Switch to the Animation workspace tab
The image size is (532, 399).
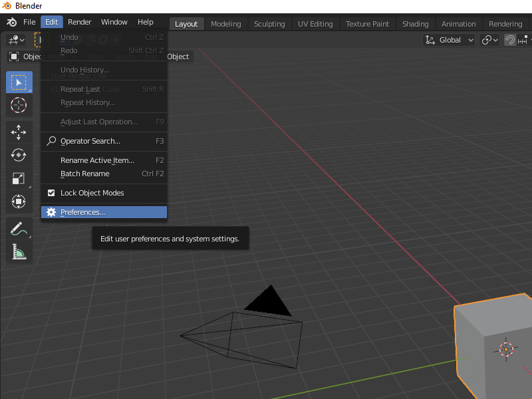tap(458, 24)
